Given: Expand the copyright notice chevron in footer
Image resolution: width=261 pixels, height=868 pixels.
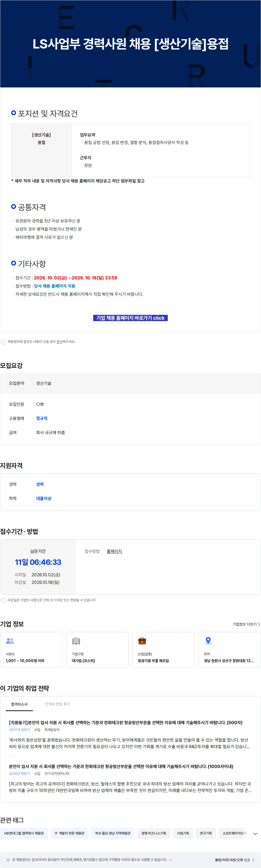Looking at the screenshot, I should coord(170,860).
